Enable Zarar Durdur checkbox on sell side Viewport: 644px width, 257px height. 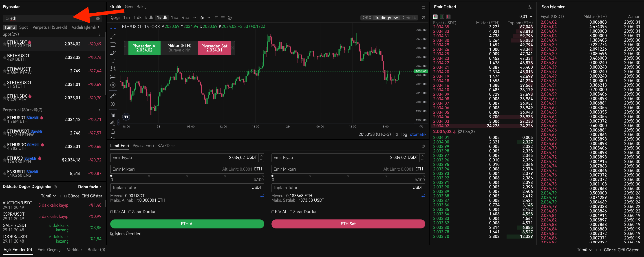(x=291, y=212)
